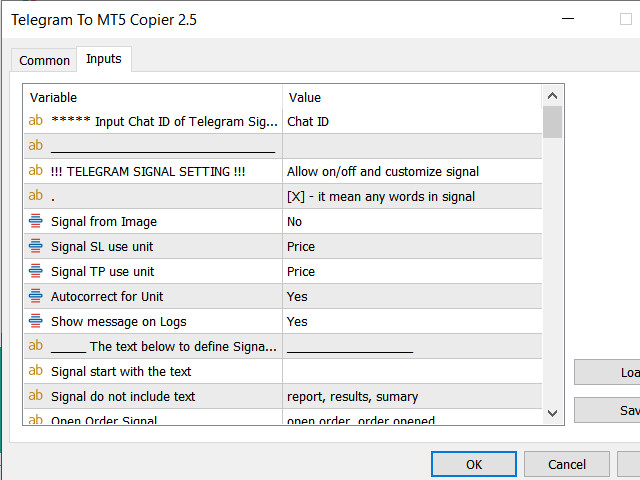Open the Signal TP use unit Price value
This screenshot has width=640, height=480.
coord(412,271)
